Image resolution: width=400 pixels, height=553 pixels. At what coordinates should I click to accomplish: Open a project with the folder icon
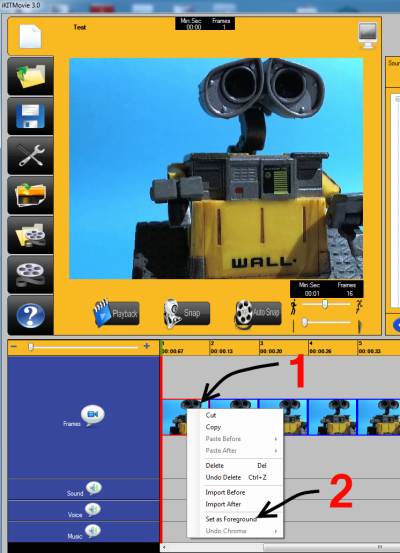[31, 76]
